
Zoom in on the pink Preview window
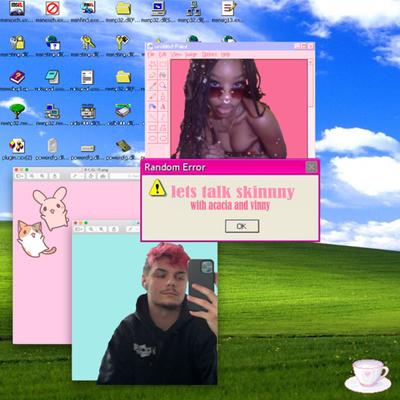click(x=42, y=176)
